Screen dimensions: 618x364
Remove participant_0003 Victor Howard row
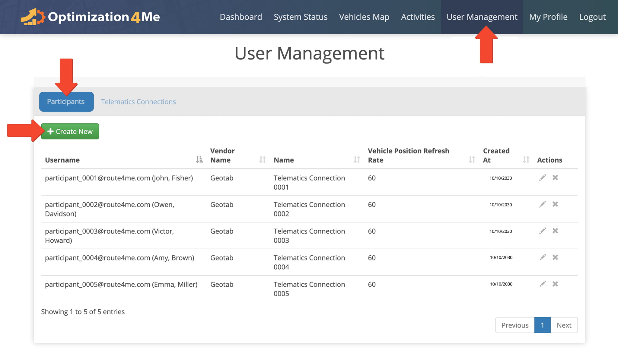tap(555, 231)
